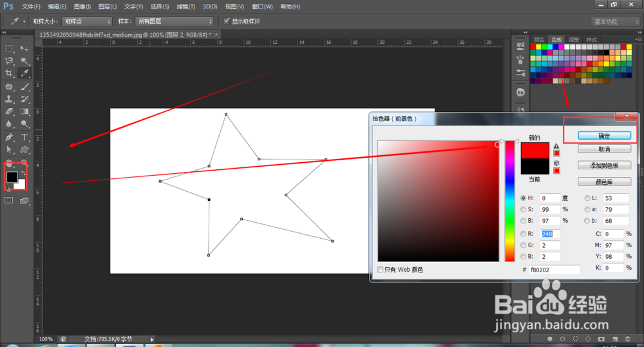Select the S saturation radio button
The width and height of the screenshot is (644, 347).
tap(523, 209)
